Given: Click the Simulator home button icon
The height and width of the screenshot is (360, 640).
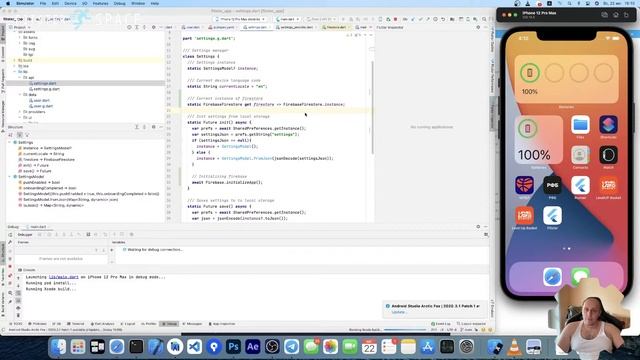Looking at the screenshot, I should pyautogui.click(x=616, y=15).
